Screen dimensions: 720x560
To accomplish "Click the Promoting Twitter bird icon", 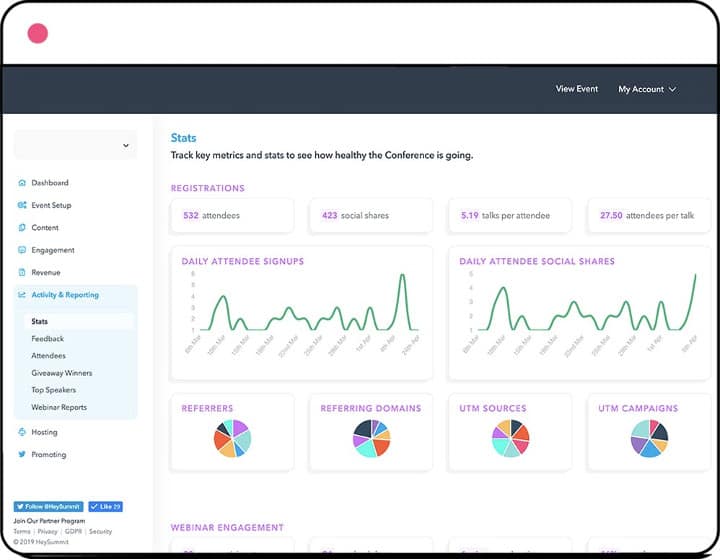I will [22, 454].
